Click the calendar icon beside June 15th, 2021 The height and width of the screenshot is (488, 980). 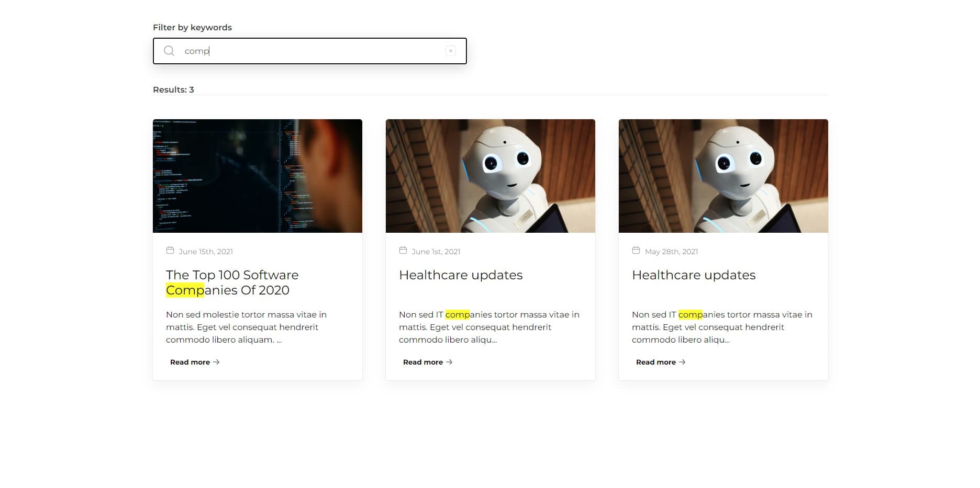click(x=170, y=251)
